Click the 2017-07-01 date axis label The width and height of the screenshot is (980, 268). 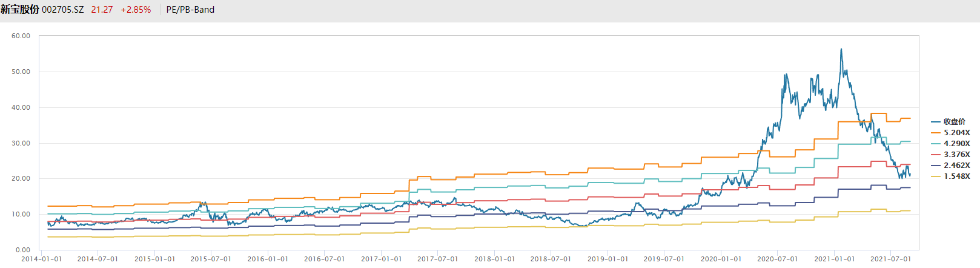438,259
